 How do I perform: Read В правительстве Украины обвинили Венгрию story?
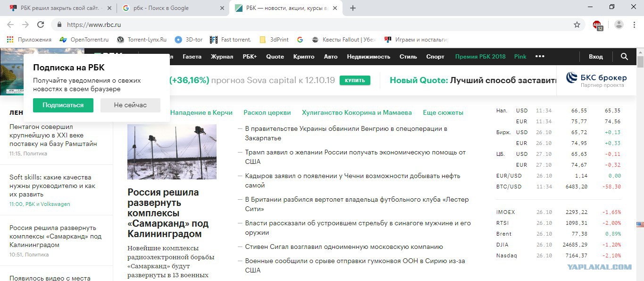[346, 133]
